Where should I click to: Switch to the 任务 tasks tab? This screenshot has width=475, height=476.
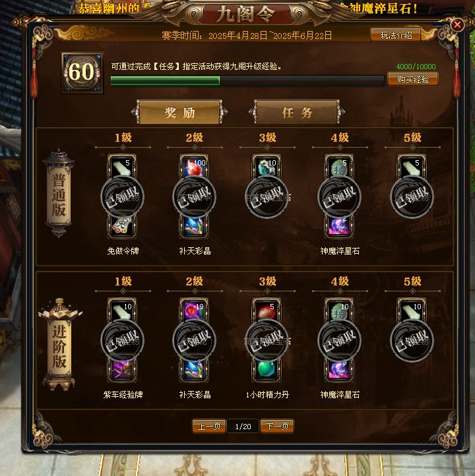coord(297,112)
